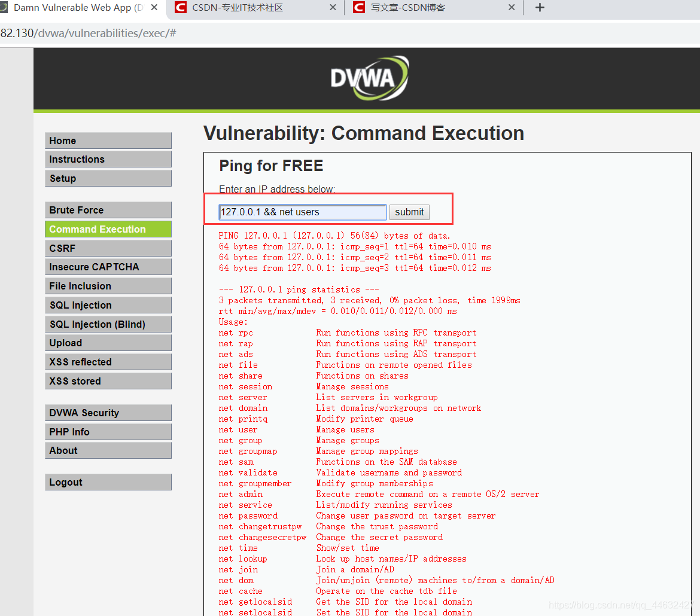Viewport: 700px width, 616px height.
Task: Click the 'ping statistics' output line
Action: coord(299,289)
